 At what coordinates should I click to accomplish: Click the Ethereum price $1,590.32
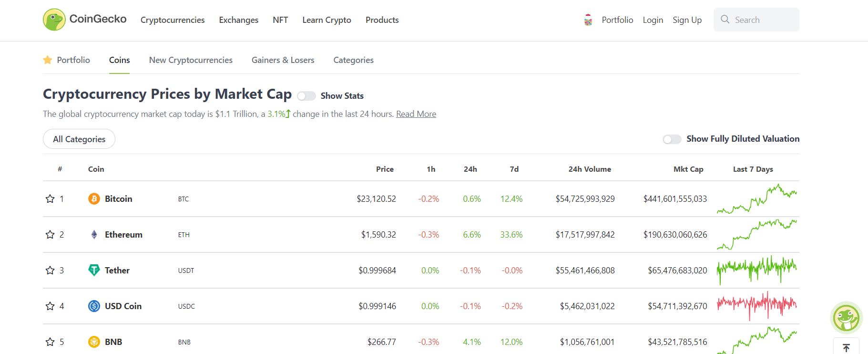click(378, 235)
